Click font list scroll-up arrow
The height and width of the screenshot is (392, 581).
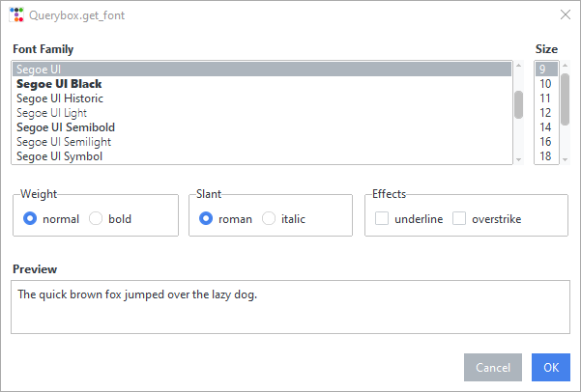[x=519, y=66]
